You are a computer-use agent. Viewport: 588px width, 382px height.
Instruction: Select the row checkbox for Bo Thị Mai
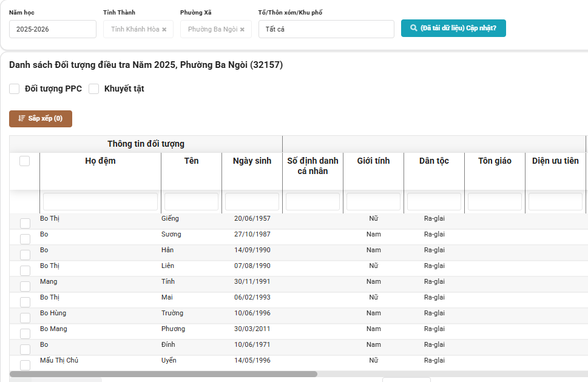coord(25,302)
